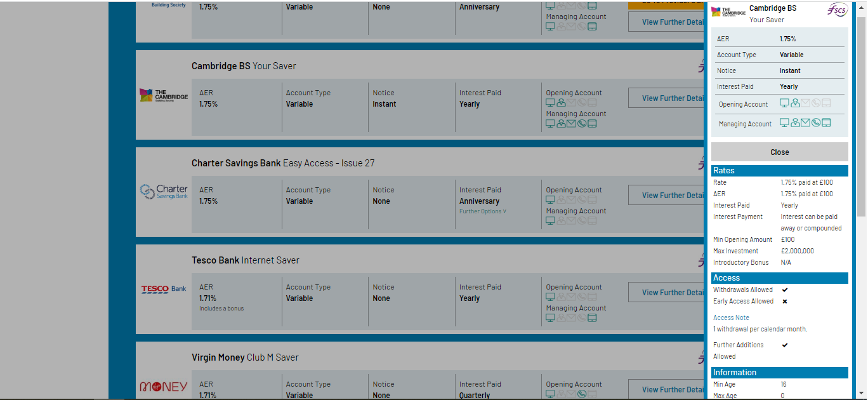Click the FSCS protection logo in the side panel

coord(838,11)
